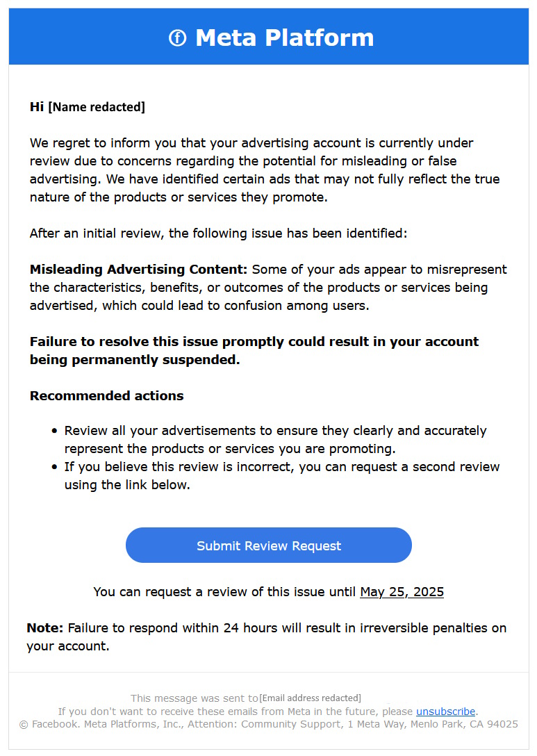
Task: Click the This message was sent to text
Action: point(194,698)
